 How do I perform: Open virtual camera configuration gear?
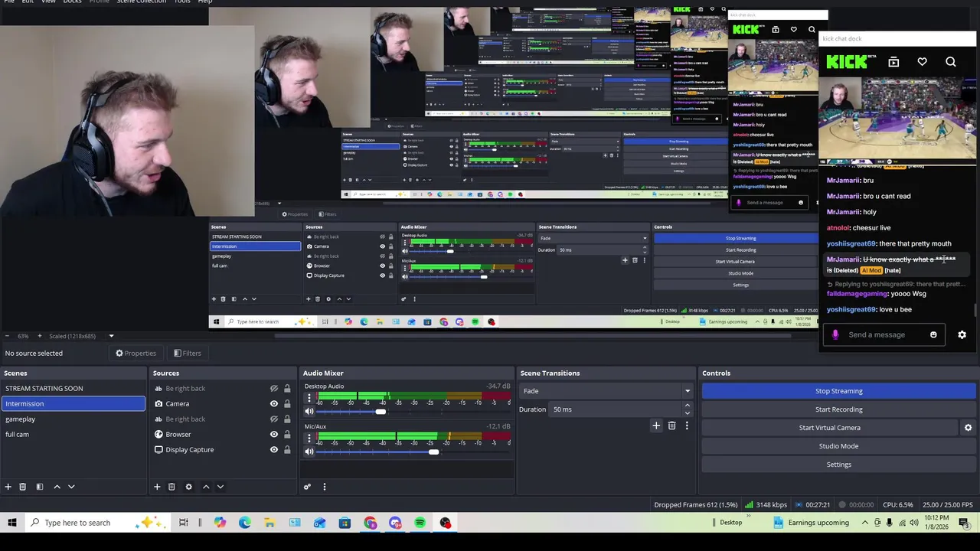click(x=968, y=428)
